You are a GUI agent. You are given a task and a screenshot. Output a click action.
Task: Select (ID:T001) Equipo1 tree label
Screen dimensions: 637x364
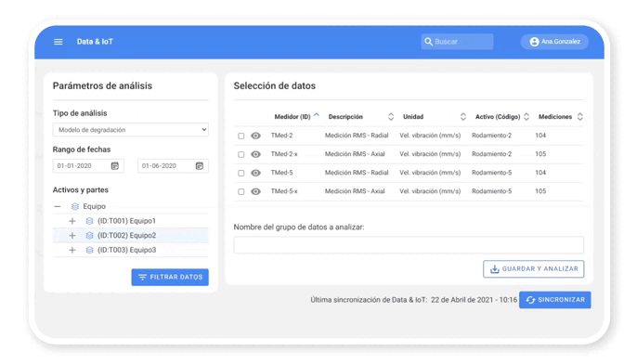(x=126, y=221)
